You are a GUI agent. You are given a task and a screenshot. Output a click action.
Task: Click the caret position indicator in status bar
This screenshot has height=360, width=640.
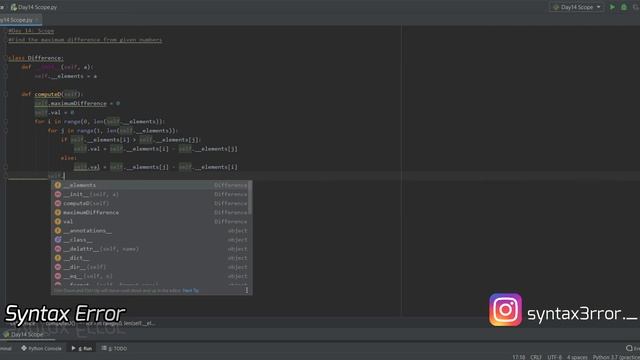point(518,357)
